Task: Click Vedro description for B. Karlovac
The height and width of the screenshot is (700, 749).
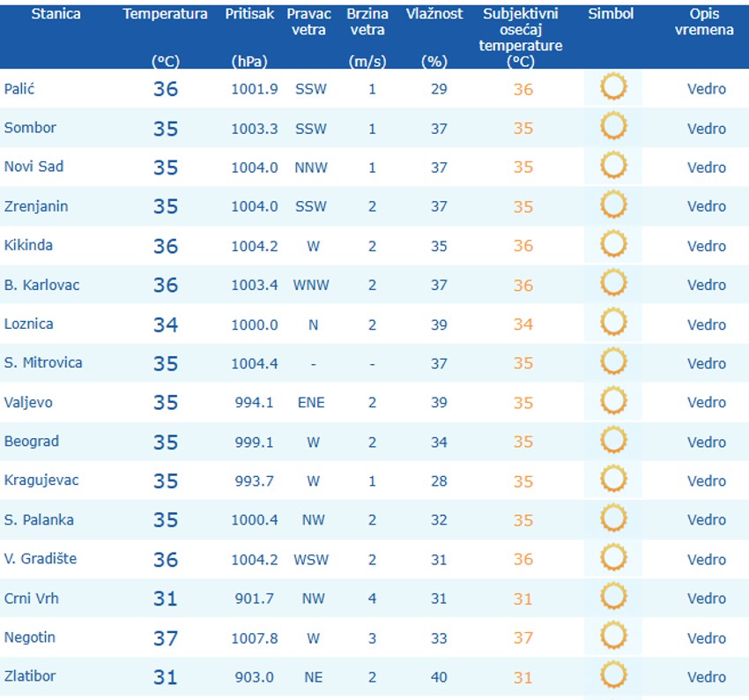Action: coord(707,285)
